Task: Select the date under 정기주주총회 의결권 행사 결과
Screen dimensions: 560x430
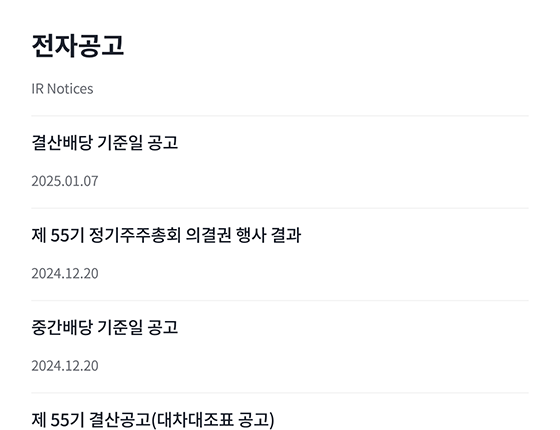Action: pyautogui.click(x=65, y=274)
